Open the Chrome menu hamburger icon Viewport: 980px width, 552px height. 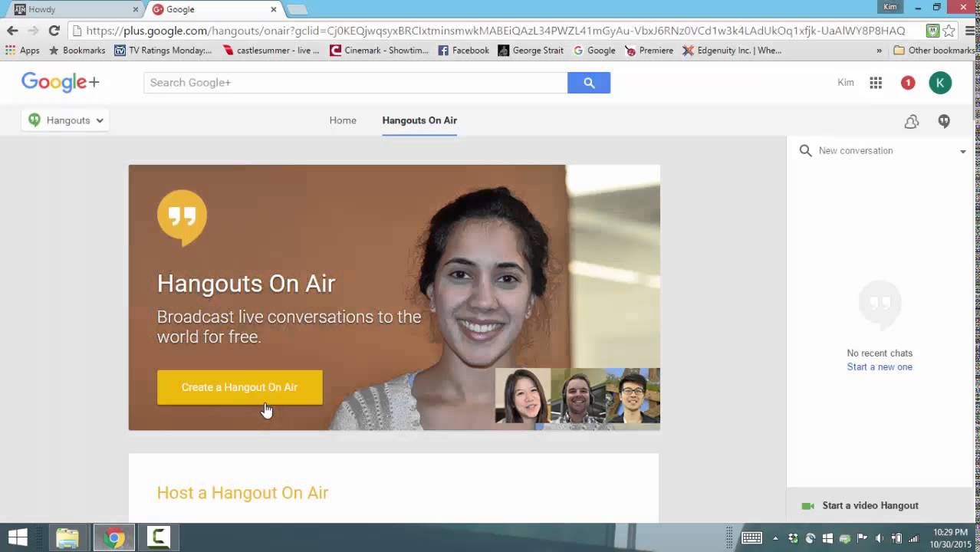coord(971,31)
